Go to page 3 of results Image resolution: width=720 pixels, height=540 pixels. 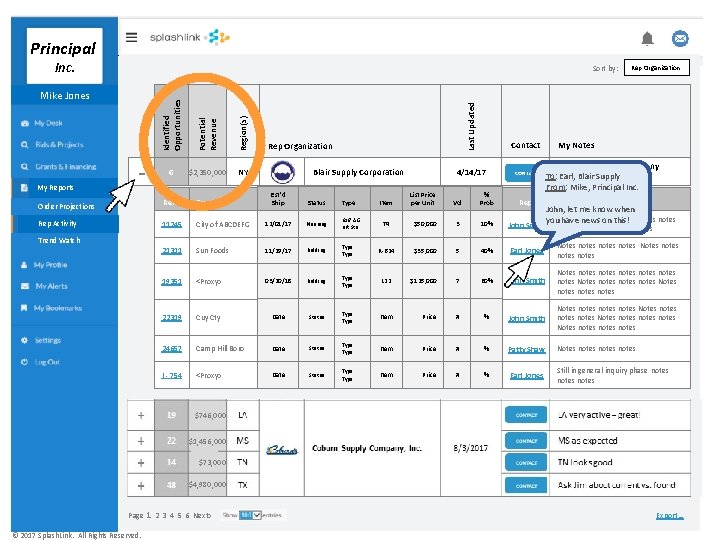tap(164, 515)
